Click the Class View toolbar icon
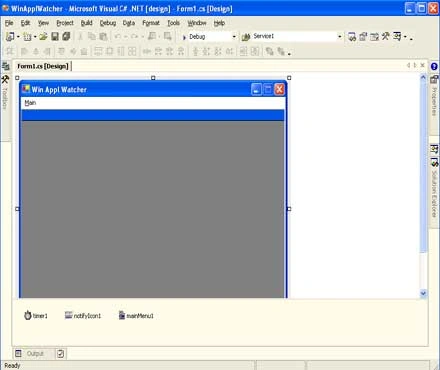 [x=397, y=36]
